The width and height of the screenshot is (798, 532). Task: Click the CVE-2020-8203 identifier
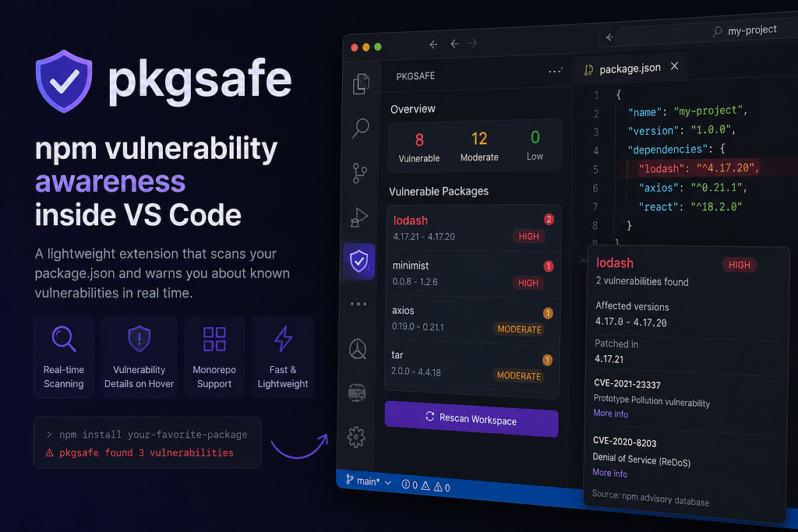tap(624, 442)
